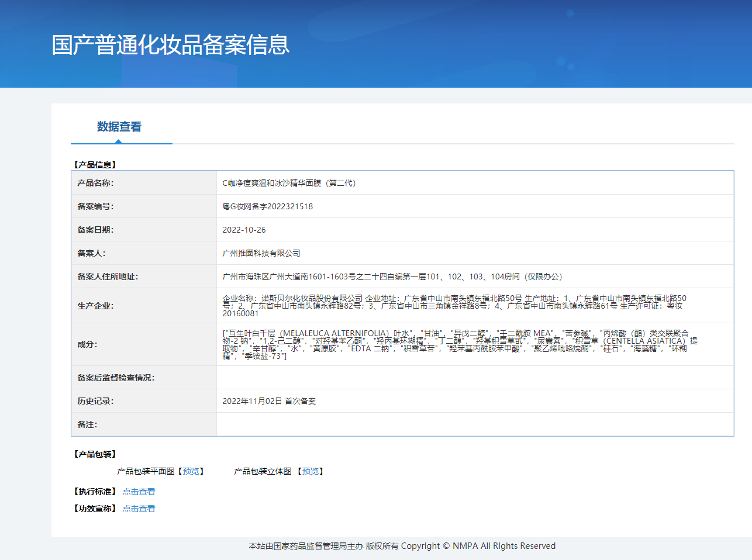Click 点击查看 next to 功效宣称
752x560 pixels.
click(x=139, y=509)
